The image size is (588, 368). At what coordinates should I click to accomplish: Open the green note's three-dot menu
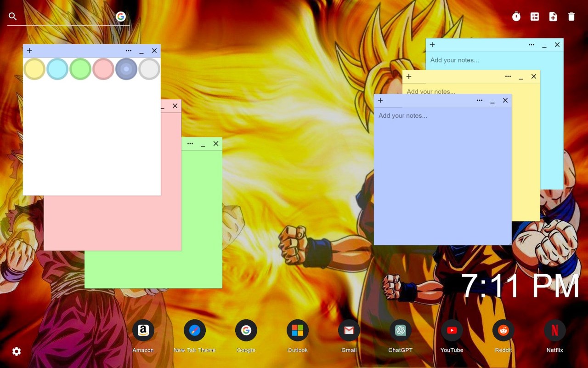[190, 144]
